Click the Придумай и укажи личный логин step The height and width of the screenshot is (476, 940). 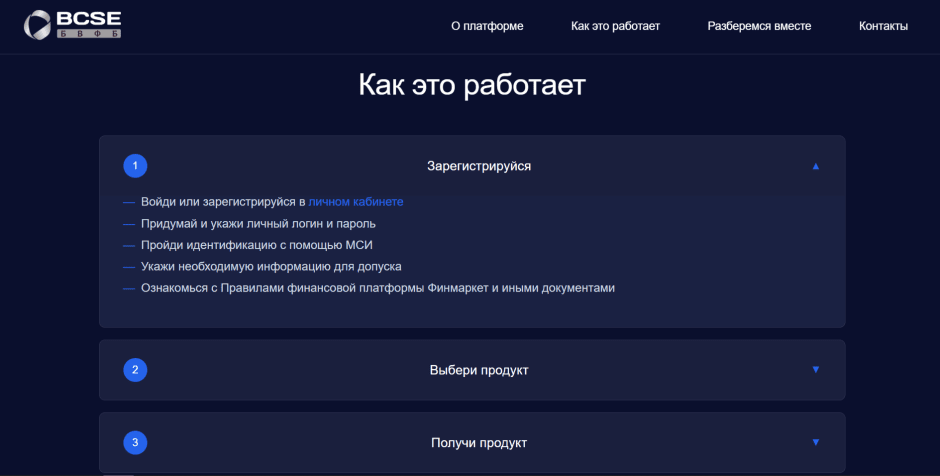(x=258, y=224)
